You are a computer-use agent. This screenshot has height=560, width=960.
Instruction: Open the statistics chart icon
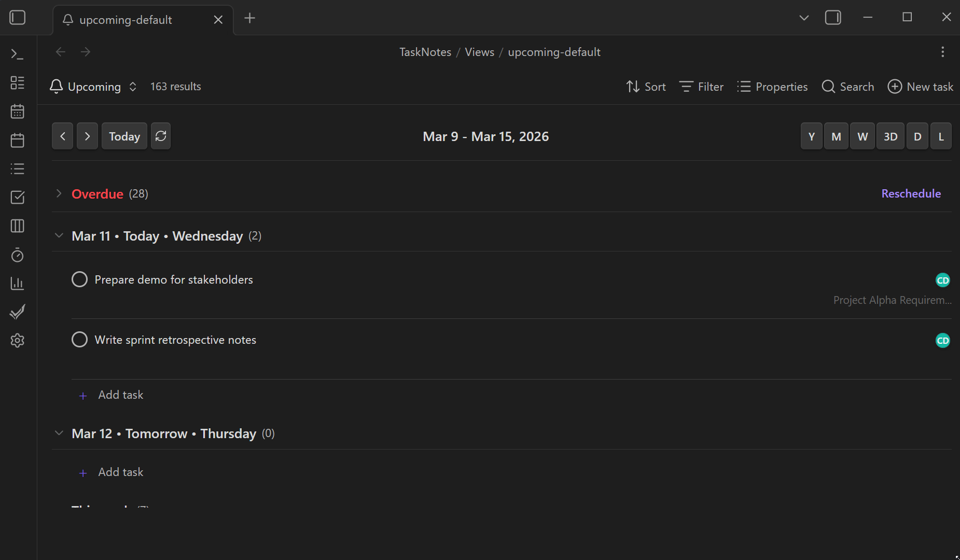(x=17, y=283)
